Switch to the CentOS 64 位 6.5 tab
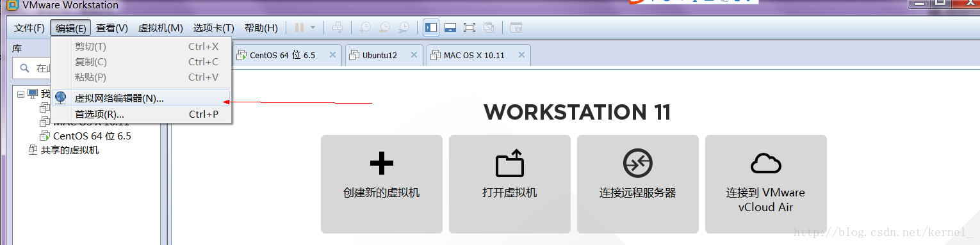The image size is (980, 245). [x=287, y=55]
